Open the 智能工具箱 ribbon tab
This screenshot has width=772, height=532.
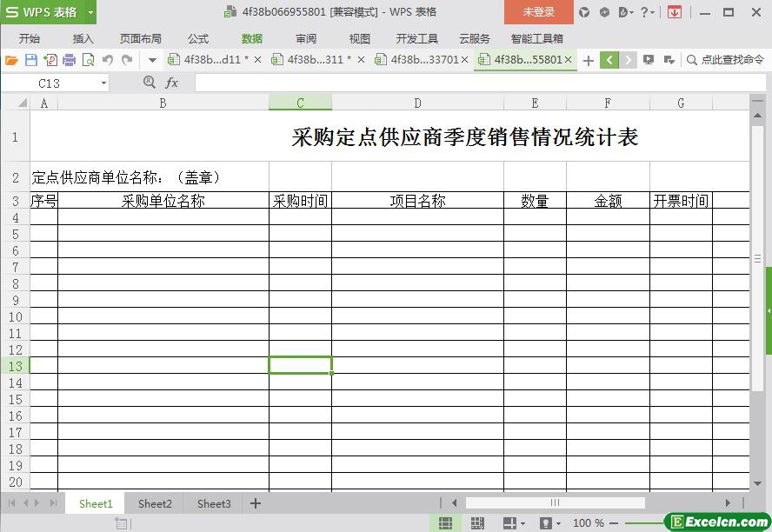tap(536, 38)
